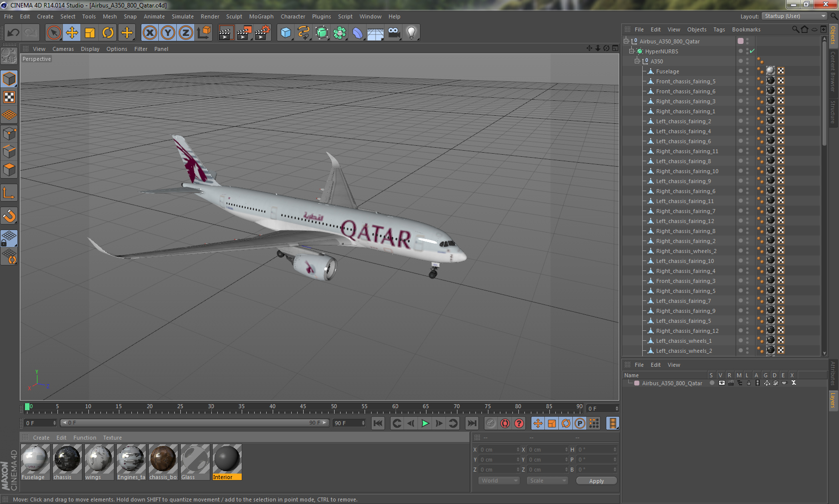This screenshot has height=504, width=839.
Task: Select the Interior material swatch
Action: click(227, 462)
